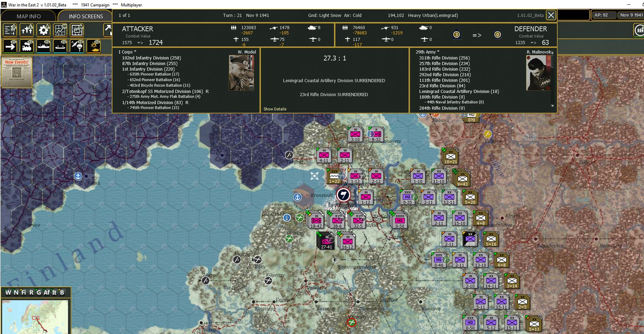Select Battle sites (F11) explosion-tank icon
This screenshot has height=334, width=644.
coord(94,46)
